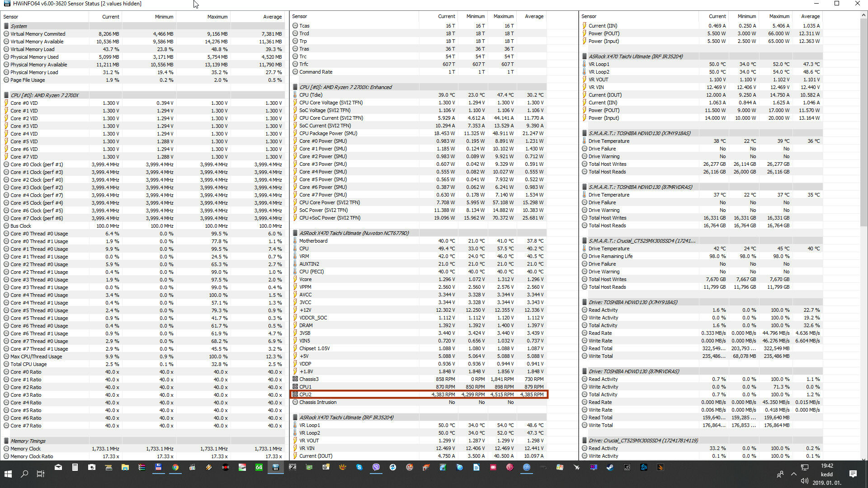868x488 pixels.
Task: Select the Core #7 Ratio row
Action: click(x=143, y=426)
